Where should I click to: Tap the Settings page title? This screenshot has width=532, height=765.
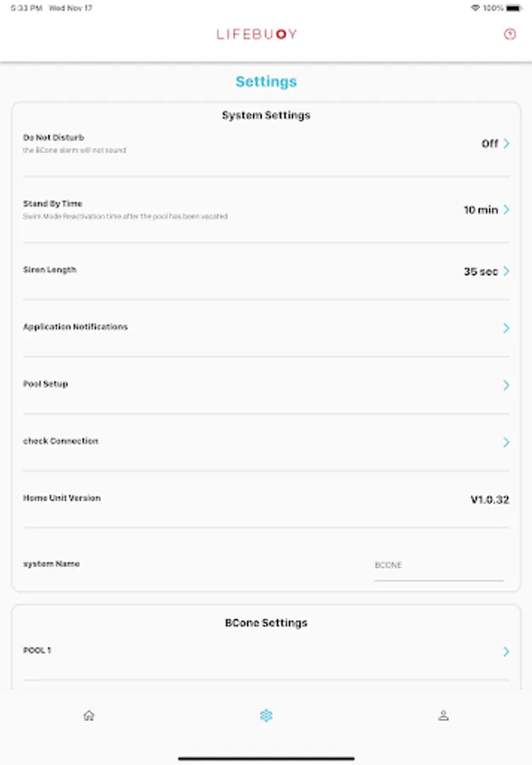tap(266, 82)
